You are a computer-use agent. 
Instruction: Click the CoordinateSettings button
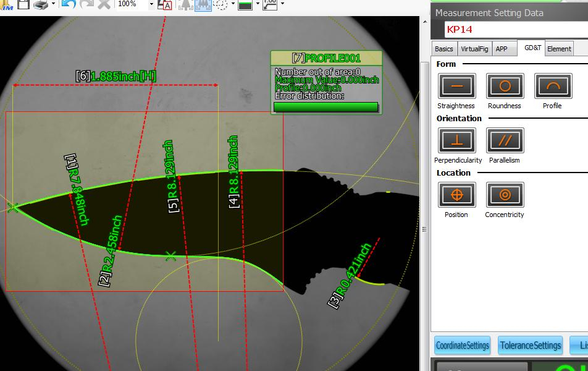point(462,346)
